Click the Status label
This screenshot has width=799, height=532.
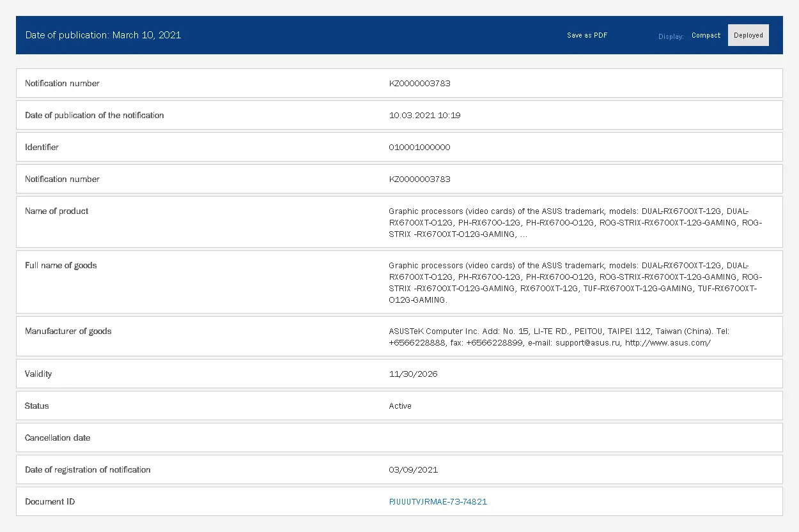(36, 406)
